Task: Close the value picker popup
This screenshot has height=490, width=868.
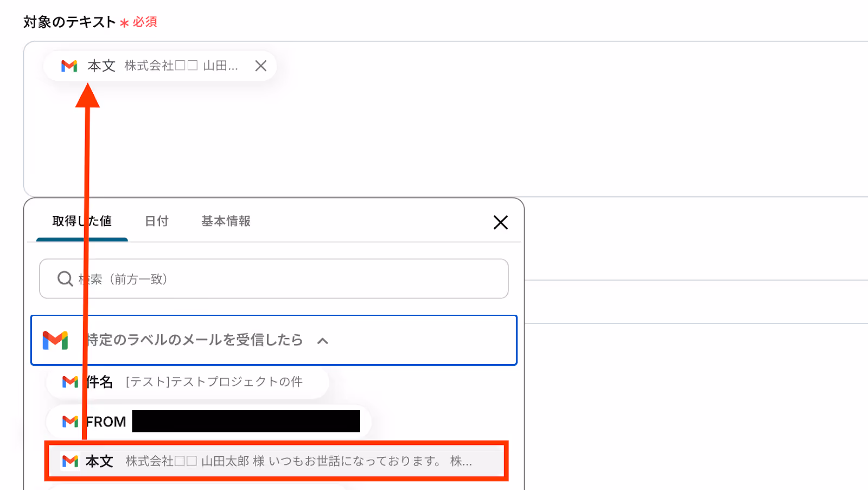Action: 500,222
